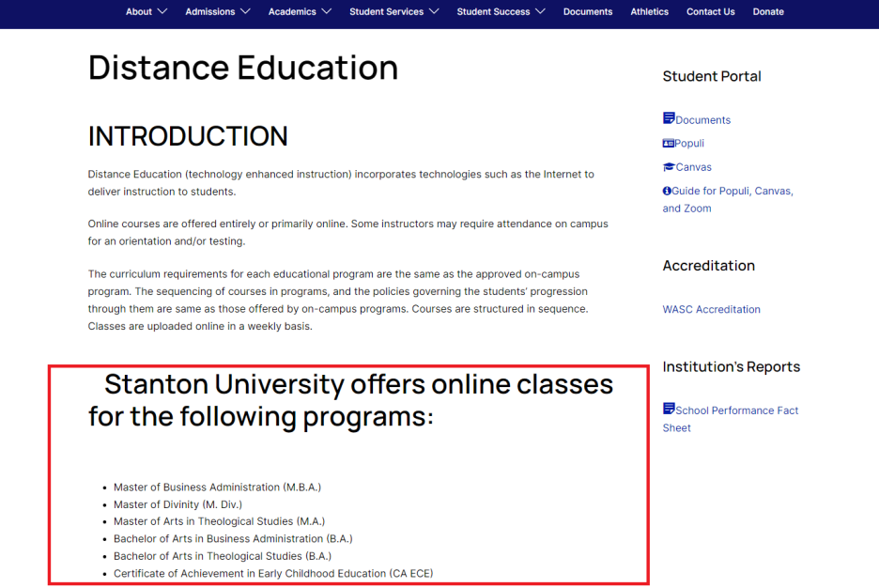This screenshot has height=588, width=879.
Task: Click the document icon beside School Performance Fact Sheet
Action: (669, 409)
